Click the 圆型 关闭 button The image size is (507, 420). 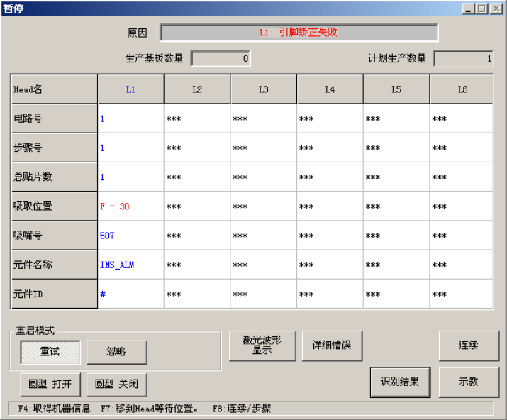pyautogui.click(x=117, y=385)
